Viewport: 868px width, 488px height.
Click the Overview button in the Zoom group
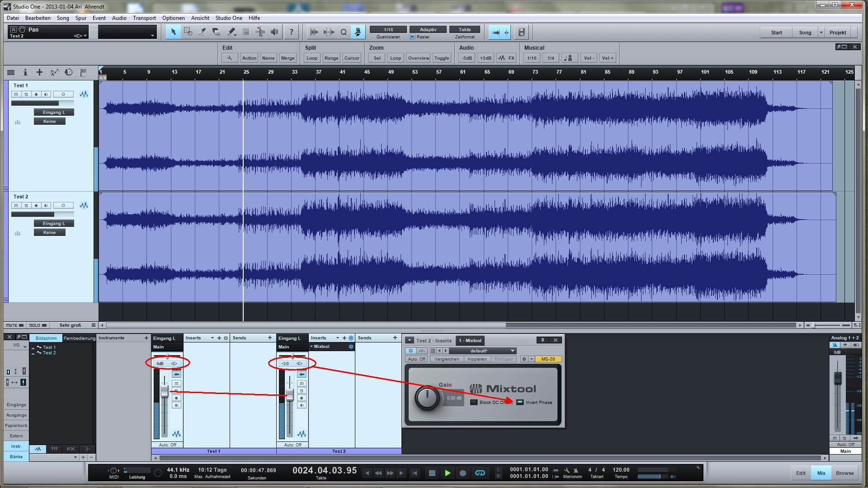click(x=419, y=58)
